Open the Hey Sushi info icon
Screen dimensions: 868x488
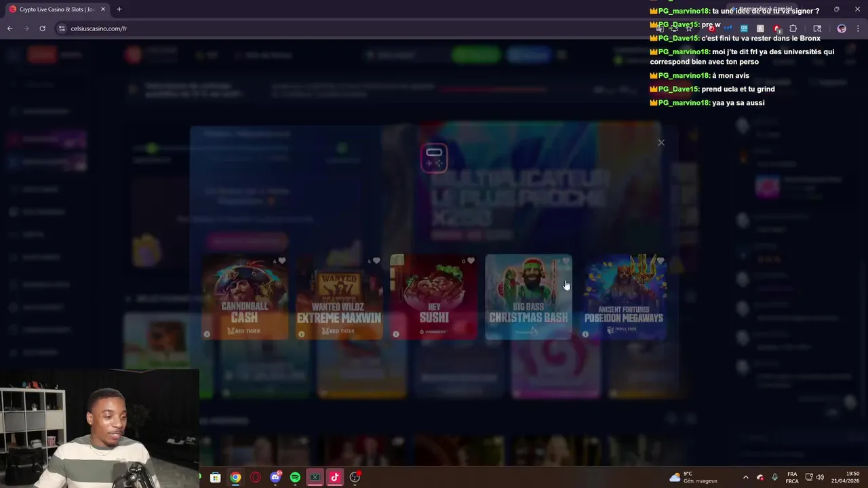pyautogui.click(x=396, y=333)
